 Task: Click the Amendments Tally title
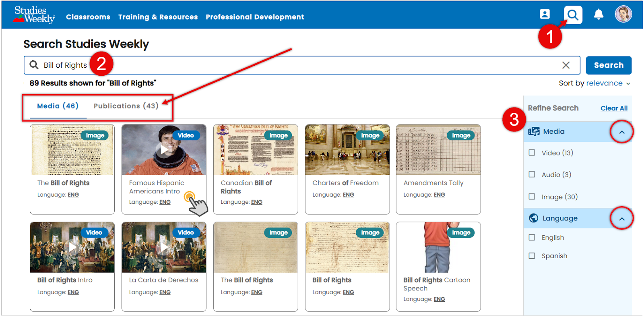(x=433, y=183)
